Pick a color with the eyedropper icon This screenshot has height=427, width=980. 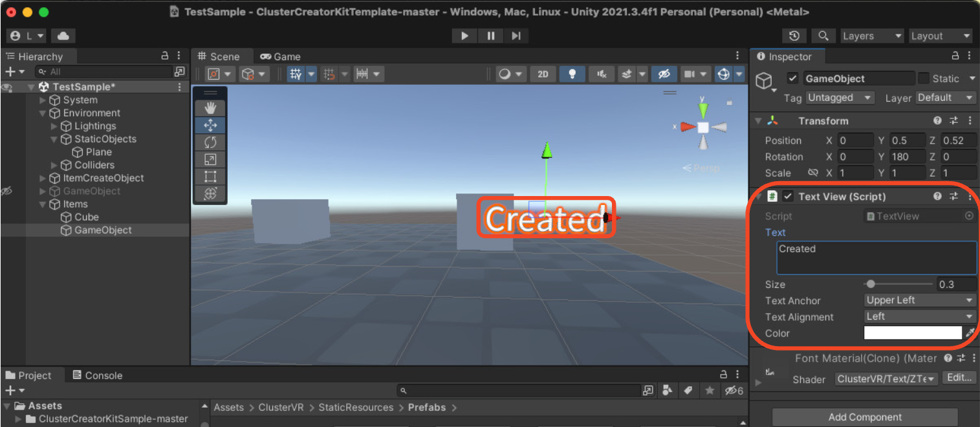click(970, 333)
